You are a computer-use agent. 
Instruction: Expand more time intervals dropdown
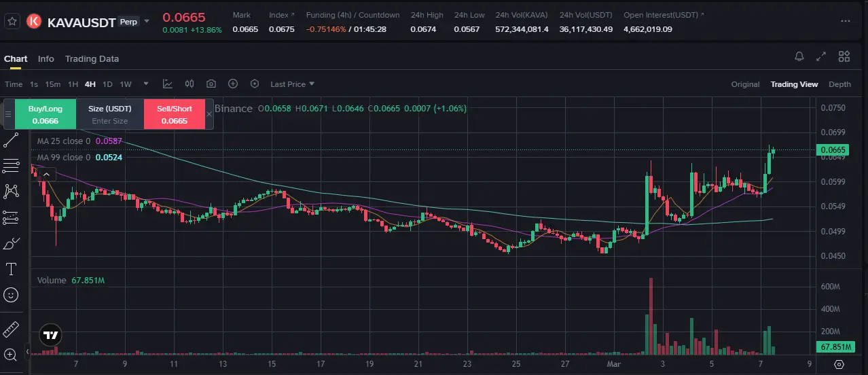pos(145,84)
